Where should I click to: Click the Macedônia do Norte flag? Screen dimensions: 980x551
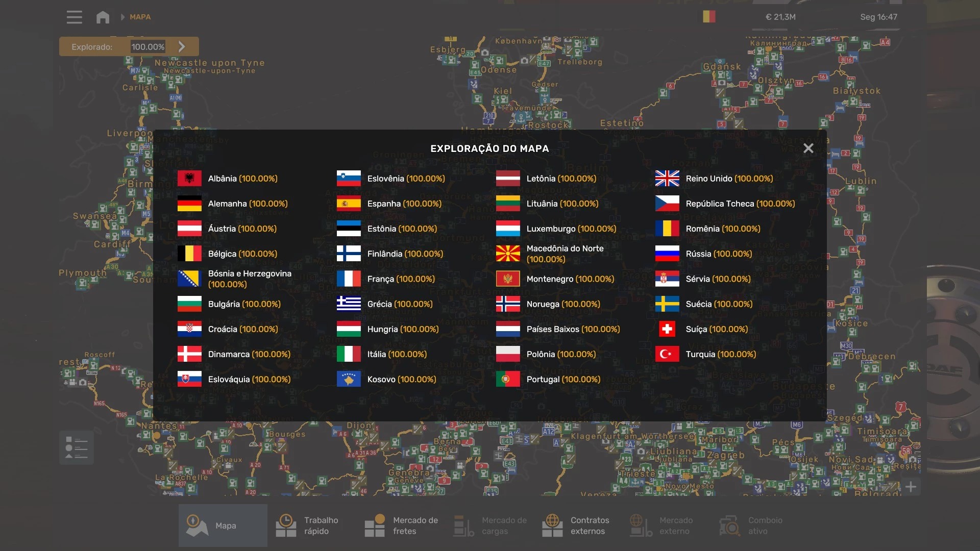coord(508,254)
